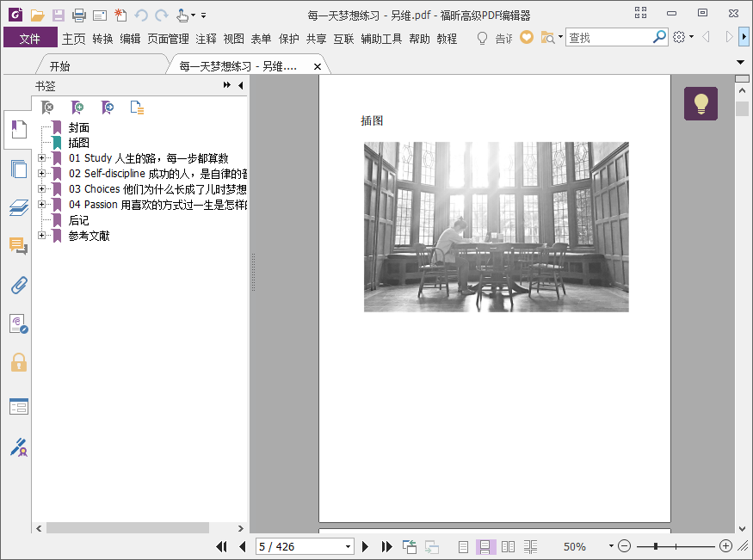This screenshot has height=560, width=753.
Task: Click the heart favorite icon in the ribbon bar
Action: [x=527, y=37]
